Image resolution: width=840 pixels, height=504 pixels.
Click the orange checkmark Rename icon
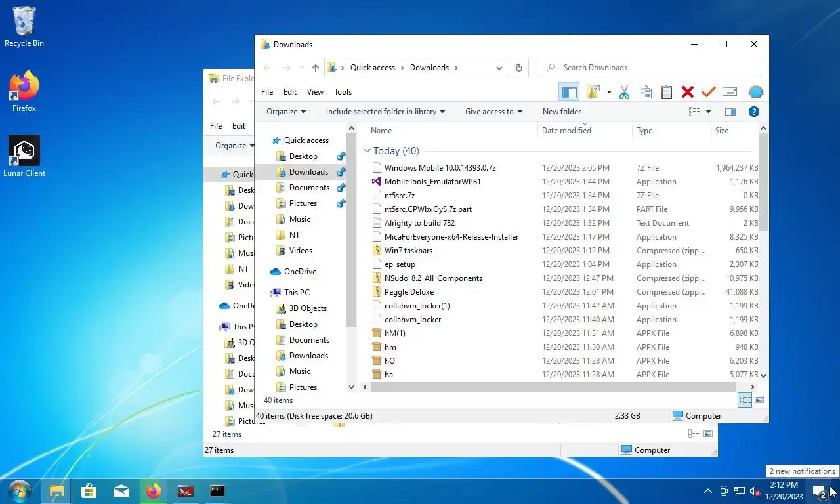pos(709,93)
